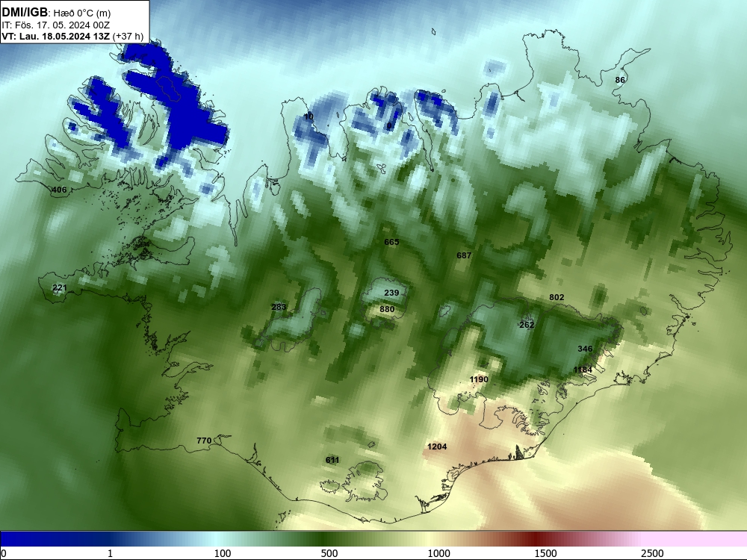Click the station value 221 on the western peninsula
The image size is (747, 560).
60,288
